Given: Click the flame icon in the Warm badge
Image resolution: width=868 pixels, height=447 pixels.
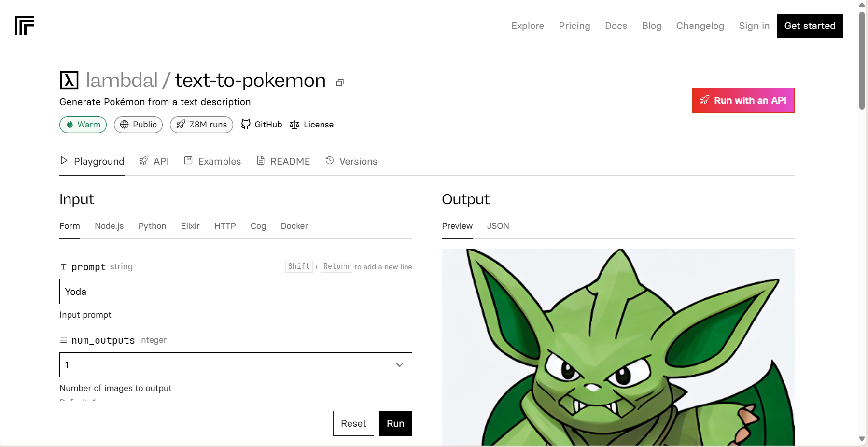Looking at the screenshot, I should [70, 125].
